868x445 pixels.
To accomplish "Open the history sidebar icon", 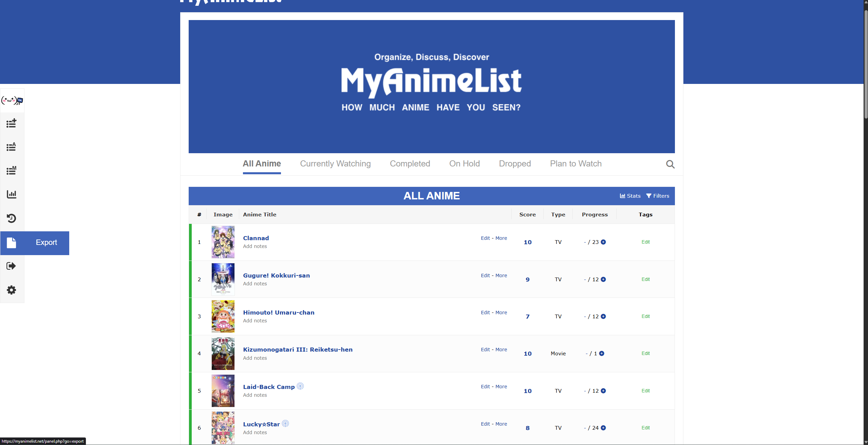I will click(12, 218).
